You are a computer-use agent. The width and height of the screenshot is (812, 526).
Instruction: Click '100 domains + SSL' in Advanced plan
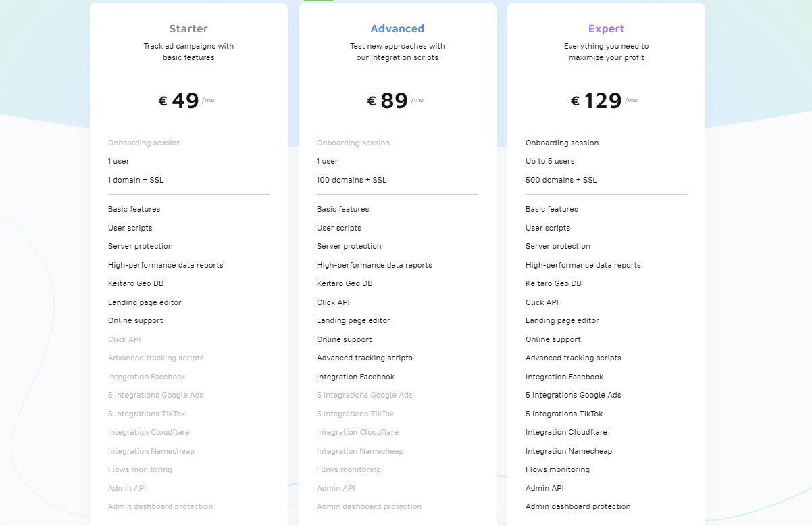pos(352,180)
